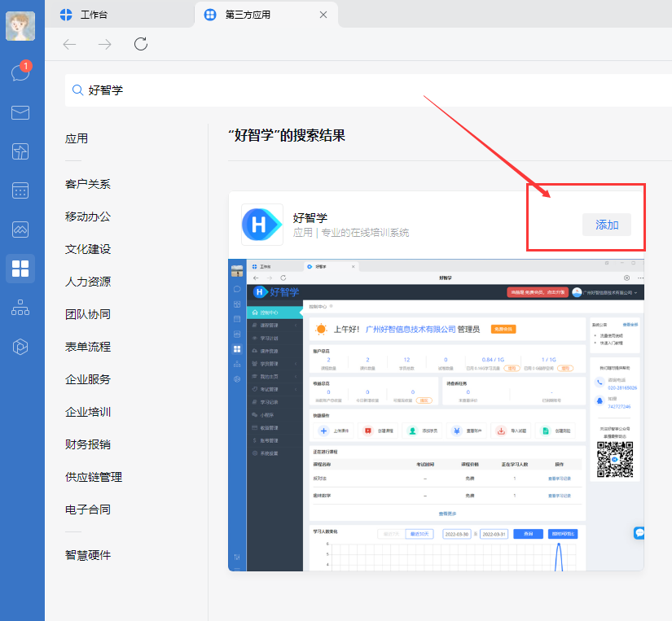The height and width of the screenshot is (621, 672).
Task: Select the 人力资源 category
Action: tap(88, 282)
